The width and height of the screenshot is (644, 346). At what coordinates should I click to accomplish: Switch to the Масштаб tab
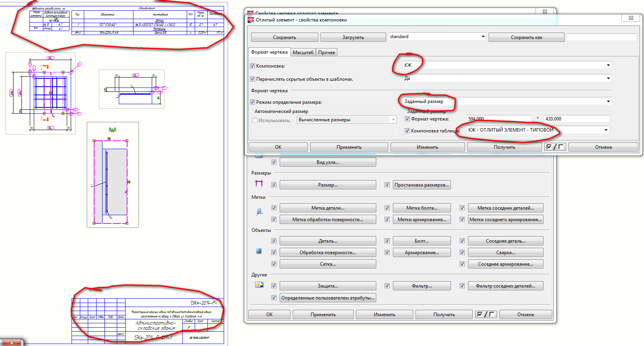coord(303,52)
